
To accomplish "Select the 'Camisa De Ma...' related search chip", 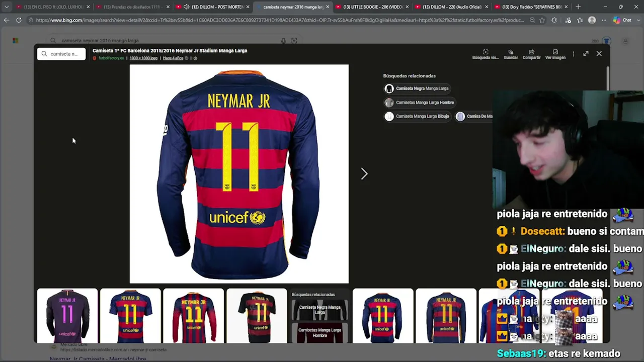I will tap(474, 117).
